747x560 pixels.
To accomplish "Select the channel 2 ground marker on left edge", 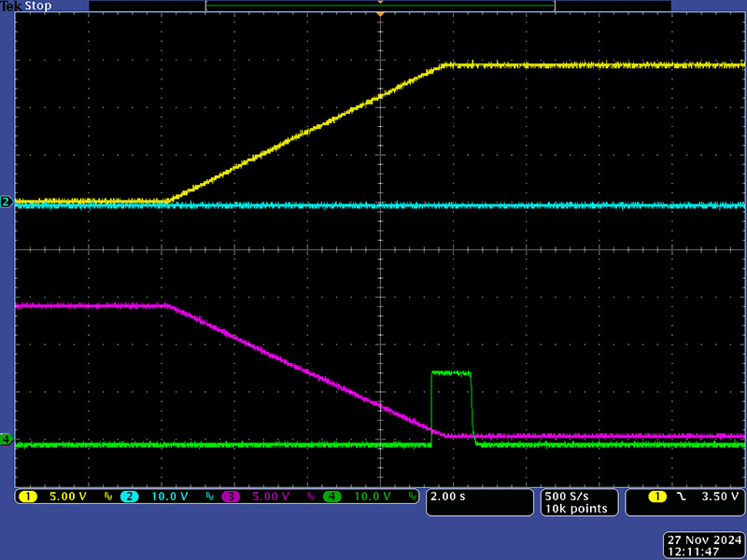I will click(7, 202).
